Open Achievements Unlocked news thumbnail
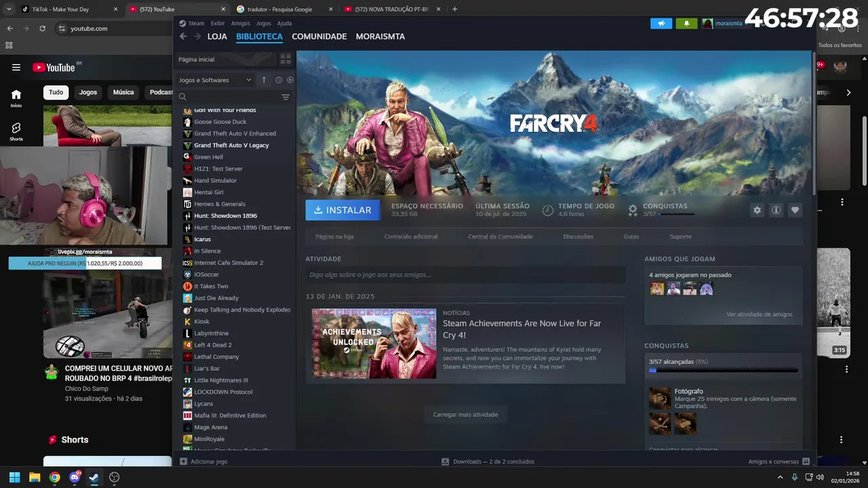 pos(374,343)
